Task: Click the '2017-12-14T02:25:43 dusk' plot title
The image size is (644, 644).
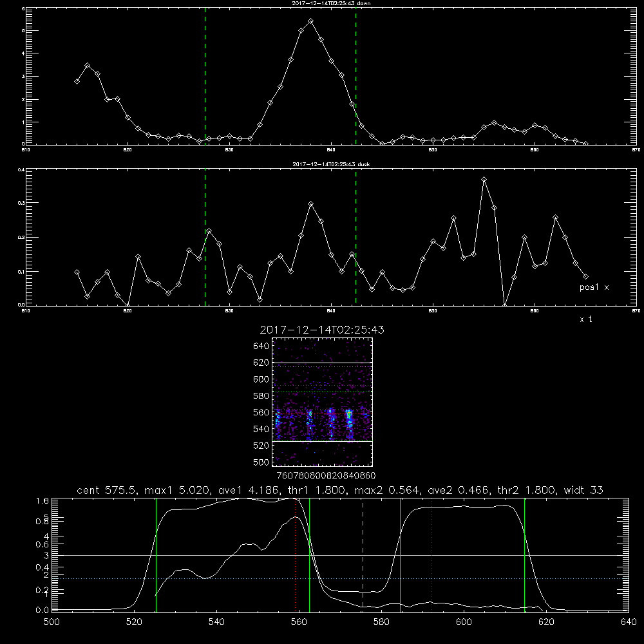Action: pos(331,164)
